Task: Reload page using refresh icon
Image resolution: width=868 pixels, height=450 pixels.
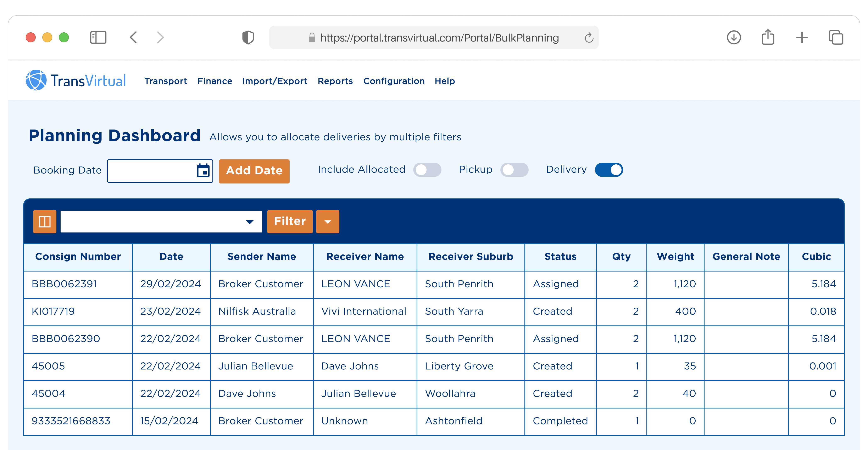Action: [589, 38]
